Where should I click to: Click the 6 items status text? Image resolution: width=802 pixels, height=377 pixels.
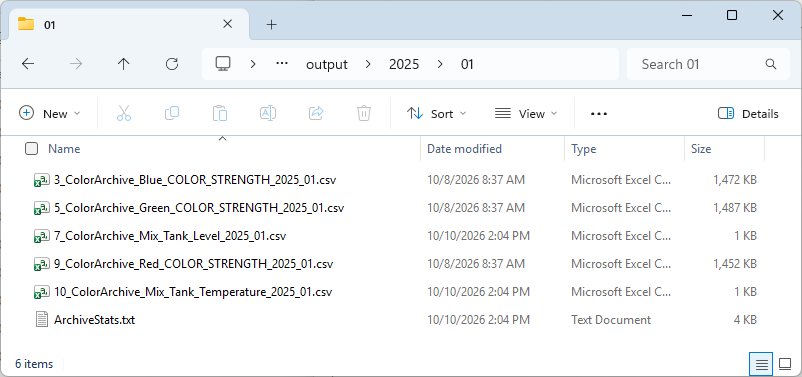(34, 364)
